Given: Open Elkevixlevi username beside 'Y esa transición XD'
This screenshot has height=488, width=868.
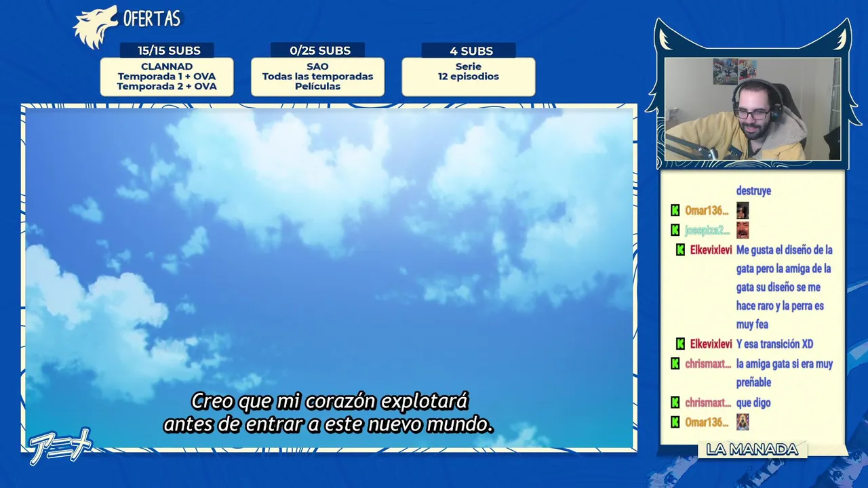Looking at the screenshot, I should click(x=711, y=344).
